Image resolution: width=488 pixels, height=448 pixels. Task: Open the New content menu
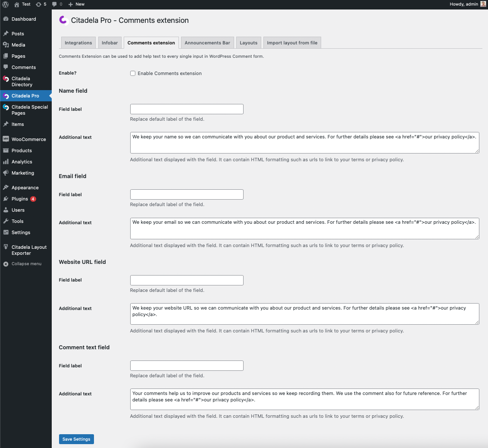click(76, 4)
